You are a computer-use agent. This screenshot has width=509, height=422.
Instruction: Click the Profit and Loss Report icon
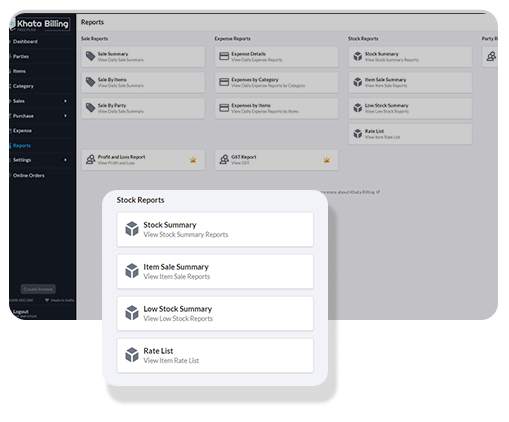tap(90, 159)
